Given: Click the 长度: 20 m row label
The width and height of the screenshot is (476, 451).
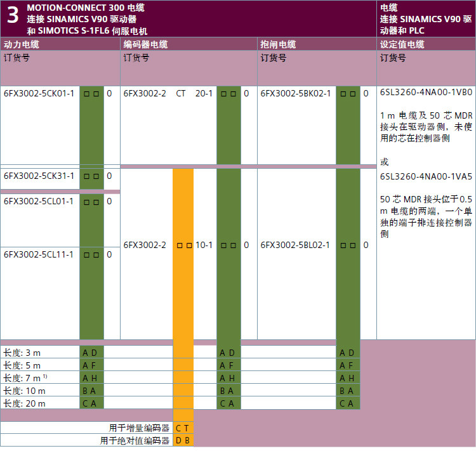Looking at the screenshot, I should (24, 403).
